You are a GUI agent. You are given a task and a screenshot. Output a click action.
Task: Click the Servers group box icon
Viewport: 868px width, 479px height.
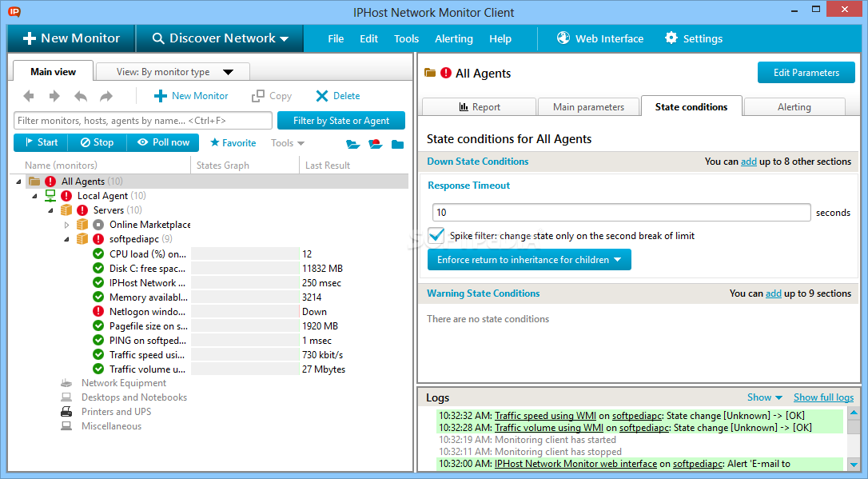66,210
